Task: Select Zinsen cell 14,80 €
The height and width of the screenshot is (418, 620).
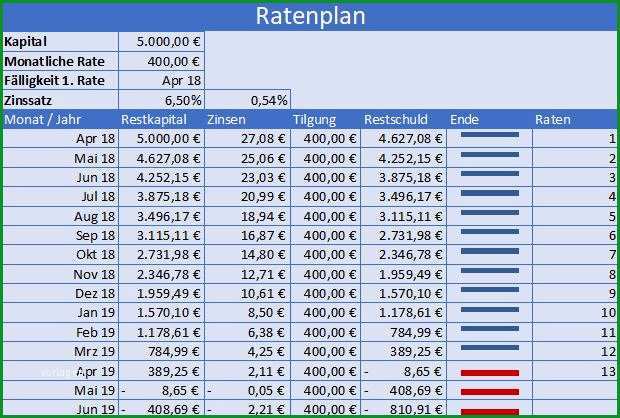Action: click(x=248, y=255)
